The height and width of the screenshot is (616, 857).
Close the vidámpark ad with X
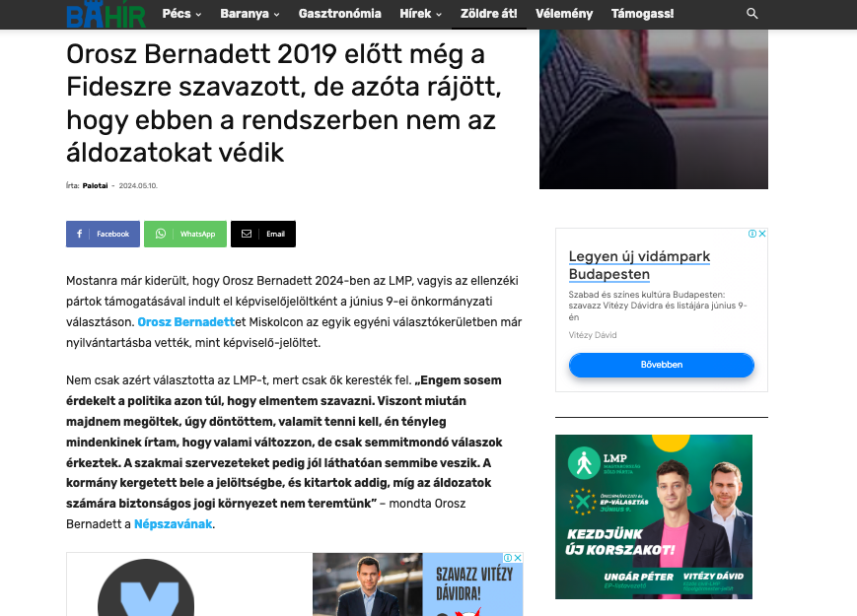click(762, 234)
